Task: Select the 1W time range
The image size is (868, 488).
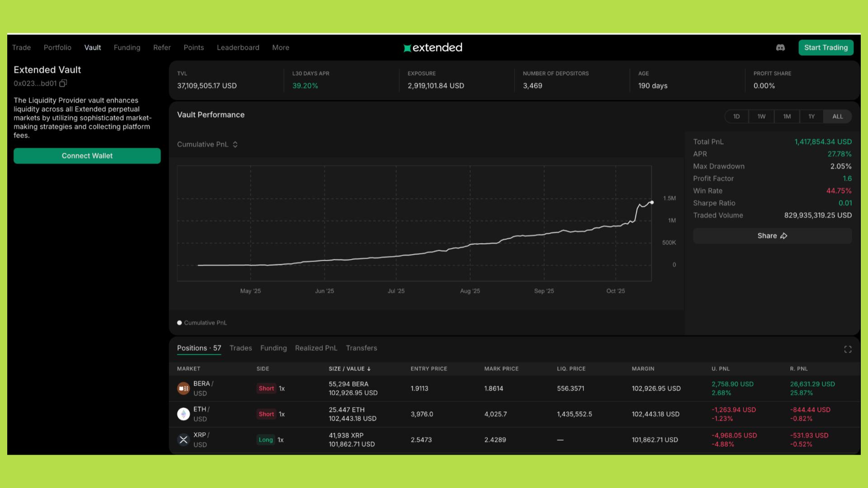Action: [x=761, y=117]
